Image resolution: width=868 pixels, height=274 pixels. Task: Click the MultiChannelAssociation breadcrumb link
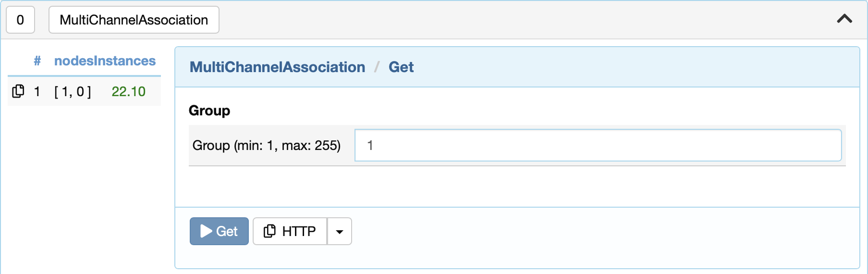tap(277, 67)
